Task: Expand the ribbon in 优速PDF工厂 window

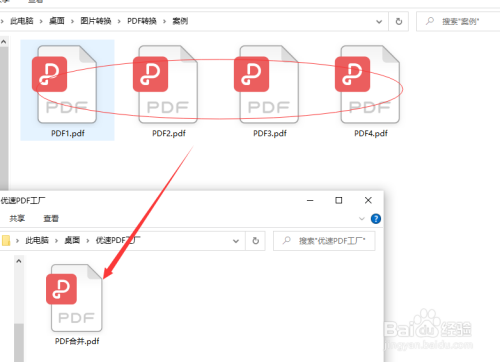Action: [362, 219]
